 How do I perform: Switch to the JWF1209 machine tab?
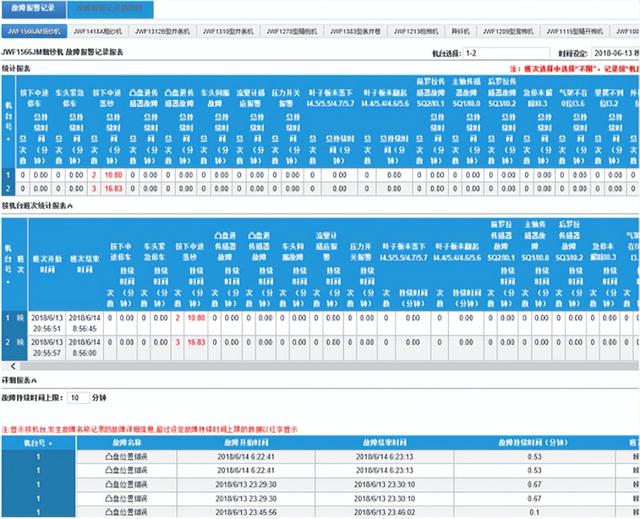click(508, 31)
